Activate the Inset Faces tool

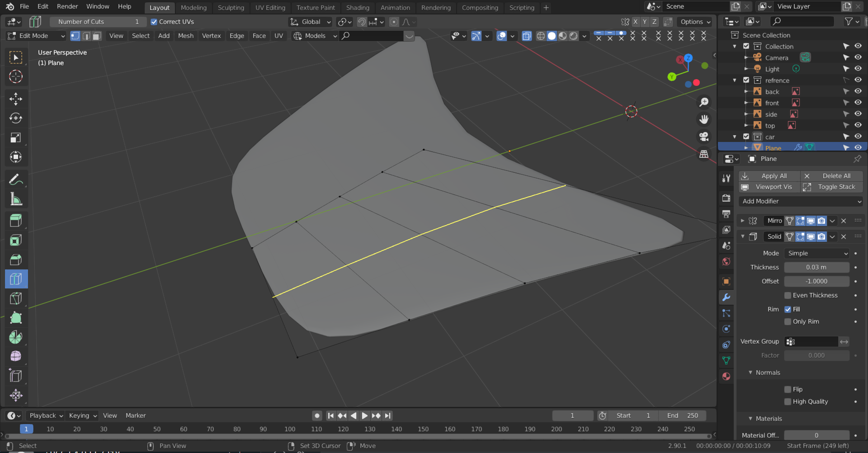tap(16, 240)
